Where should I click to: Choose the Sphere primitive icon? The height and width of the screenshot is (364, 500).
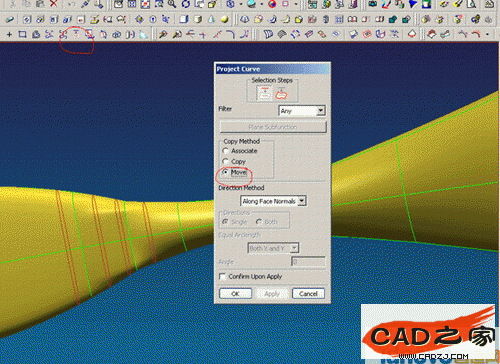click(225, 19)
